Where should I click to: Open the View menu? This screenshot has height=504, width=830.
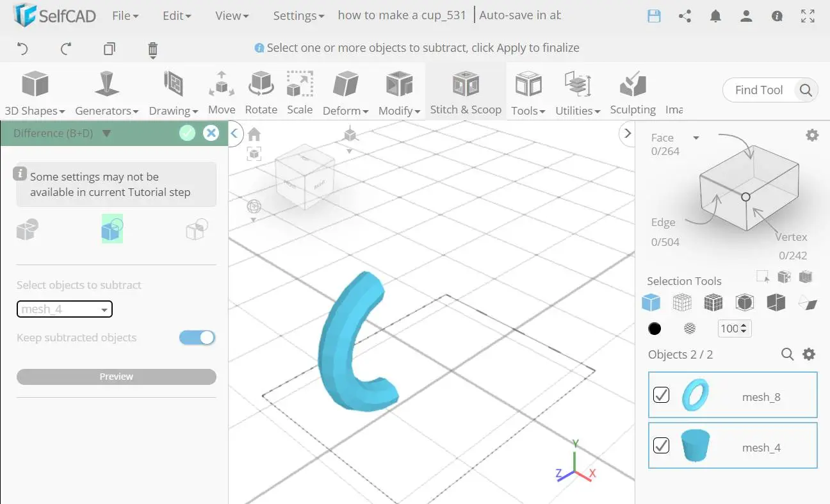coord(232,16)
